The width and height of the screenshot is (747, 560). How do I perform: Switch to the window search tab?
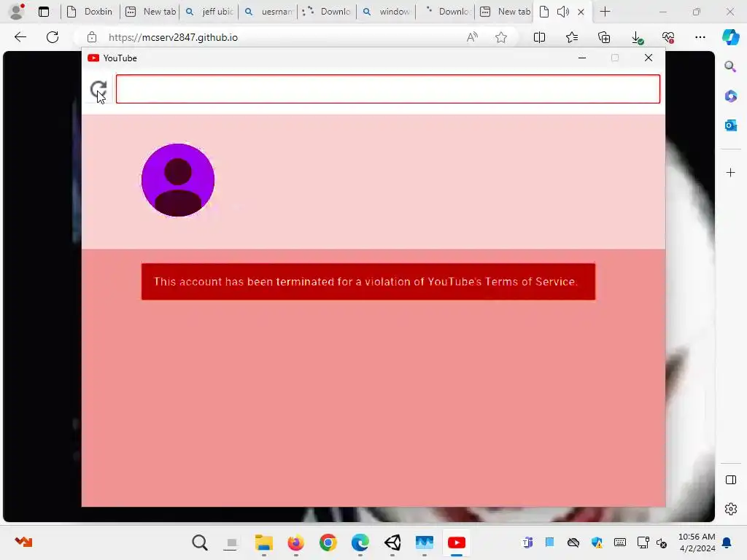387,12
